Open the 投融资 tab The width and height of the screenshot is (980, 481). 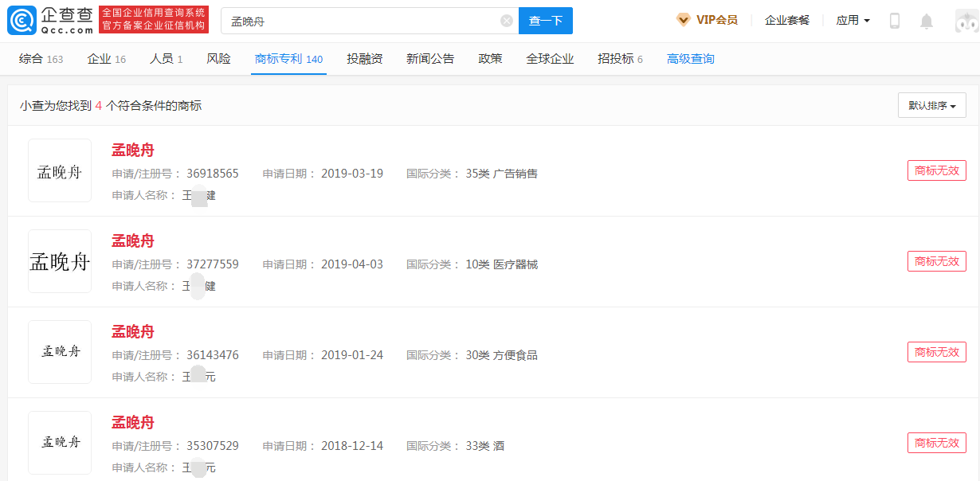tap(363, 58)
